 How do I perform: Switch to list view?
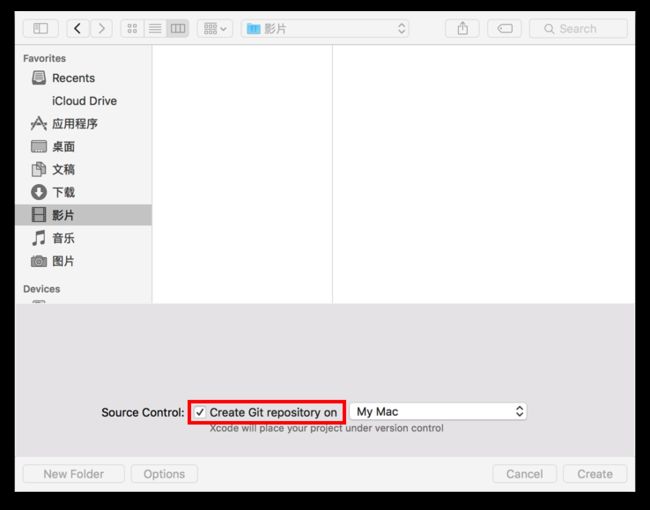[155, 29]
